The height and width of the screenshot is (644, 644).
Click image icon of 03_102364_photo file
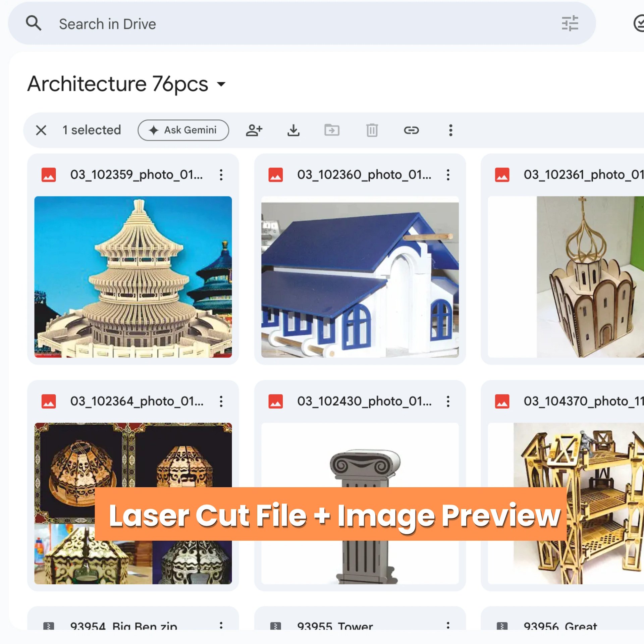click(49, 401)
